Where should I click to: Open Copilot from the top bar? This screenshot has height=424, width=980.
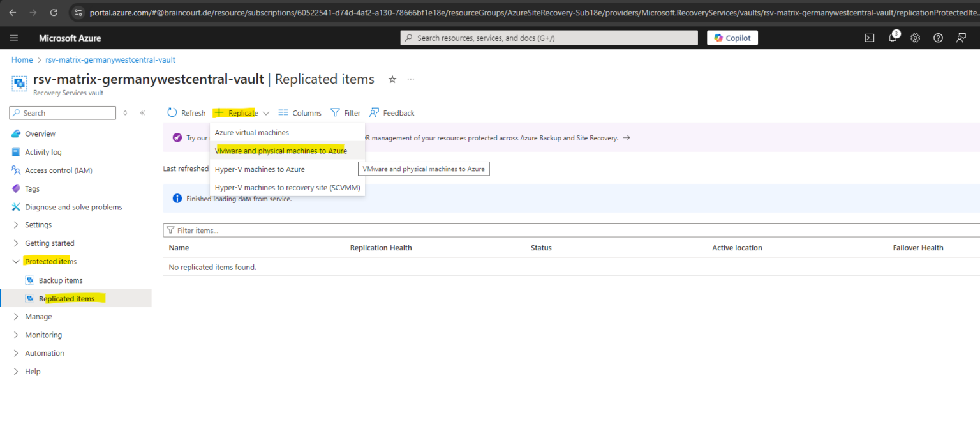point(732,38)
